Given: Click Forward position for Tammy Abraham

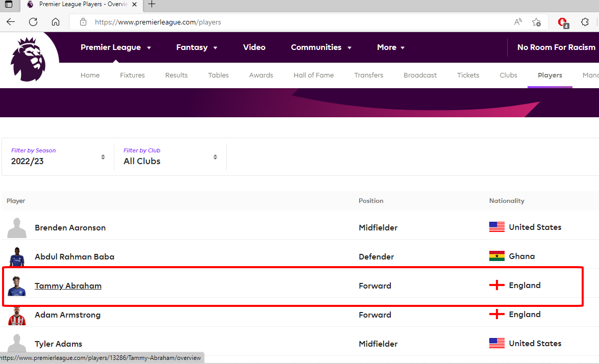Looking at the screenshot, I should (x=375, y=286).
